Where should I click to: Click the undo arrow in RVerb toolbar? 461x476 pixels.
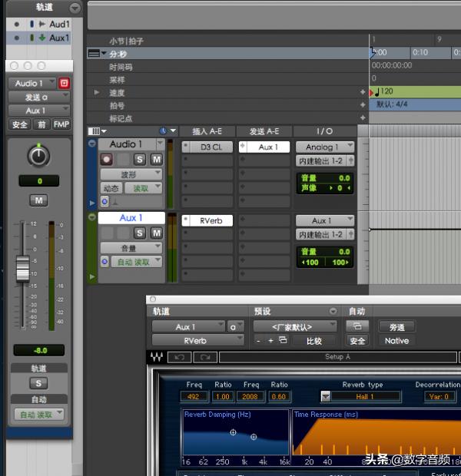pos(179,357)
